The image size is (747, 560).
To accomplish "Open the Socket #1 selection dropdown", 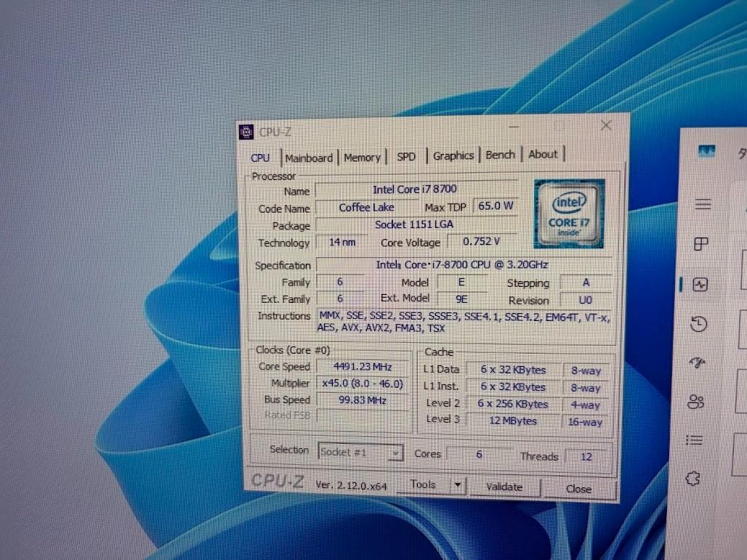I will click(360, 452).
